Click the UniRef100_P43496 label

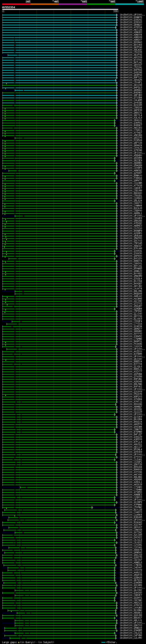pos(131,344)
